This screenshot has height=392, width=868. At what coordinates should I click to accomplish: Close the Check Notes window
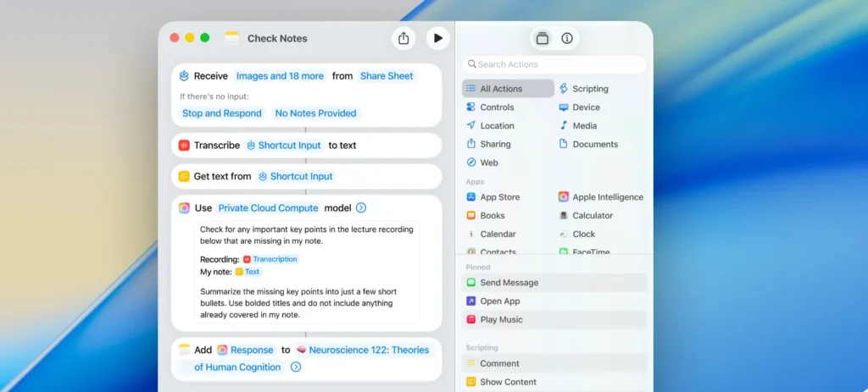(175, 37)
